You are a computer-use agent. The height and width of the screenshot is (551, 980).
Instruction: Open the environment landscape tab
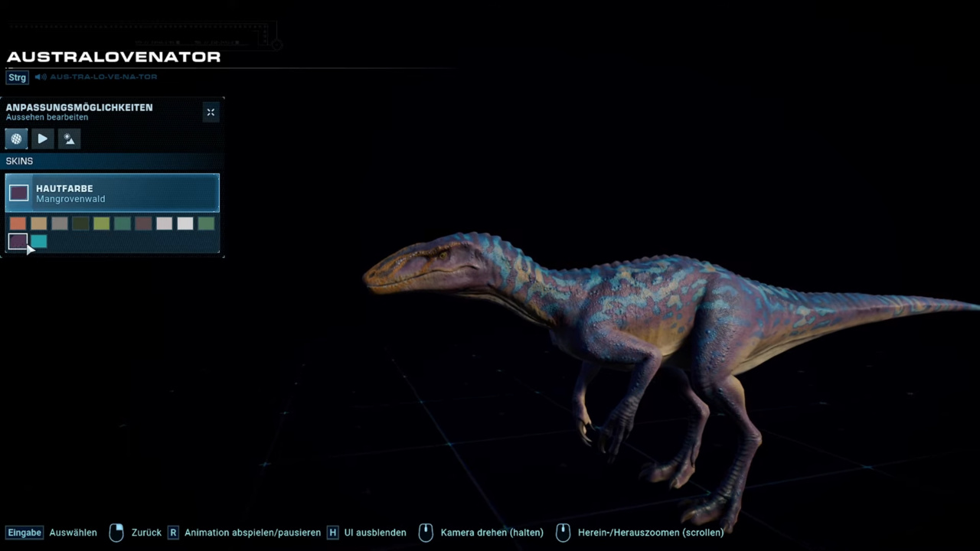tap(69, 139)
